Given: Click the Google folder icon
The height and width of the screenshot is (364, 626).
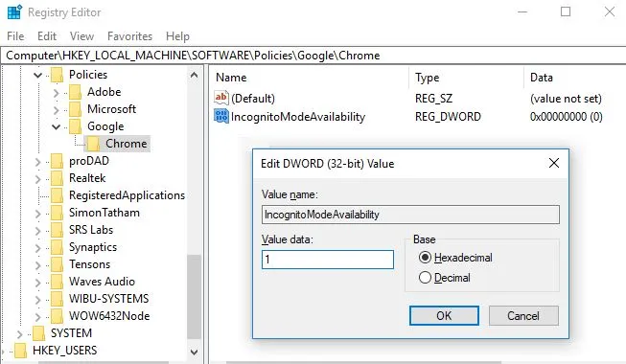Looking at the screenshot, I should click(75, 126).
